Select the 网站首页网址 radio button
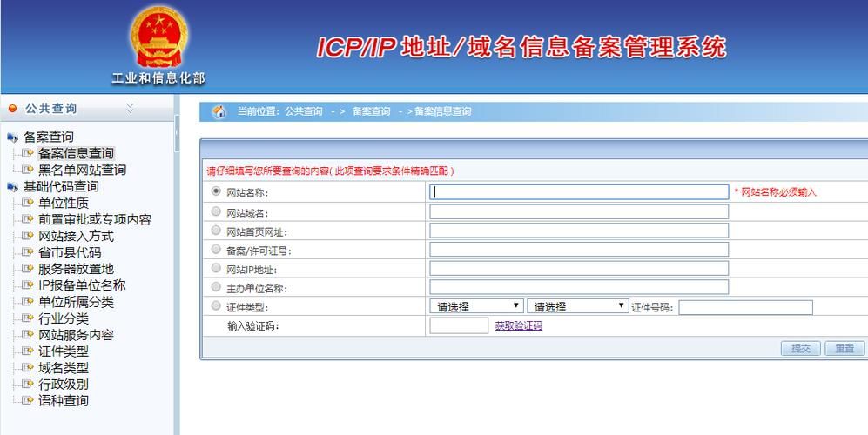Image resolution: width=868 pixels, height=435 pixels. pyautogui.click(x=216, y=231)
